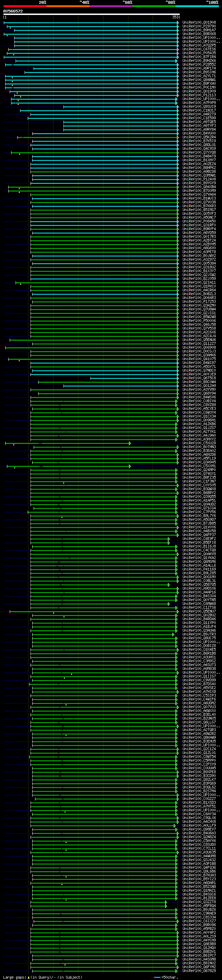Select the UniRef100_A2YLT1 label
Viewport: 222px width, 980px height.
click(199, 76)
